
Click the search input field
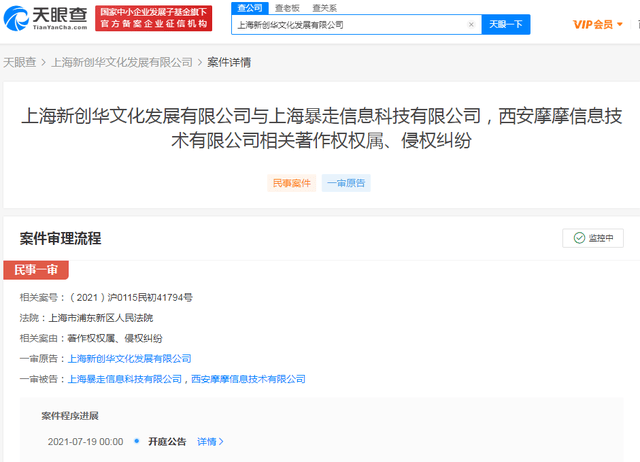click(x=349, y=25)
